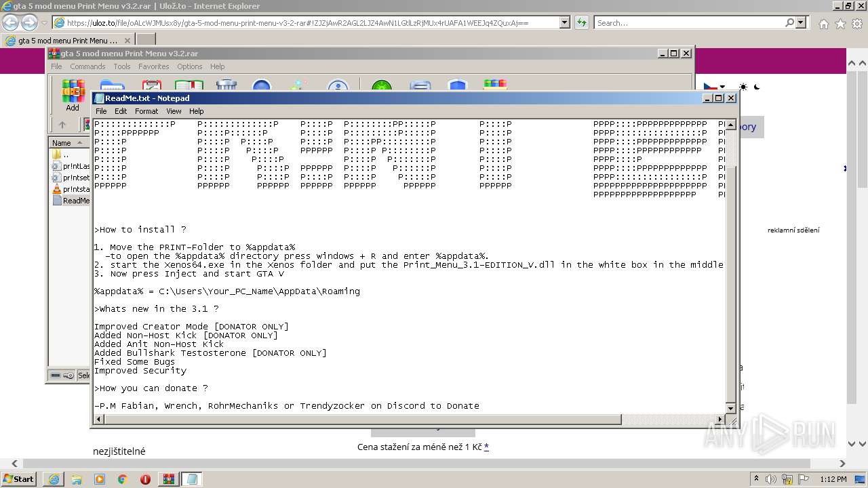
Task: Open WinRAR File menu
Action: click(x=56, y=66)
